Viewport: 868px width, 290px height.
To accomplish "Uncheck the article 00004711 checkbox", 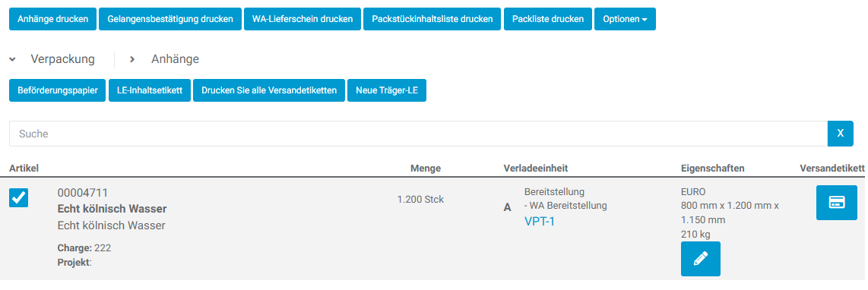I will coord(19,197).
